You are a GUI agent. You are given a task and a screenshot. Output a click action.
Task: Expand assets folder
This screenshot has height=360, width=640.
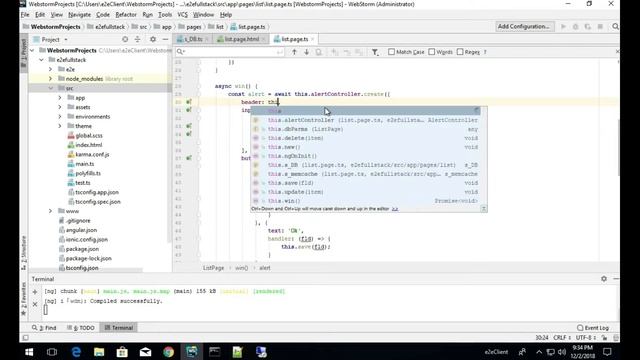click(60, 107)
